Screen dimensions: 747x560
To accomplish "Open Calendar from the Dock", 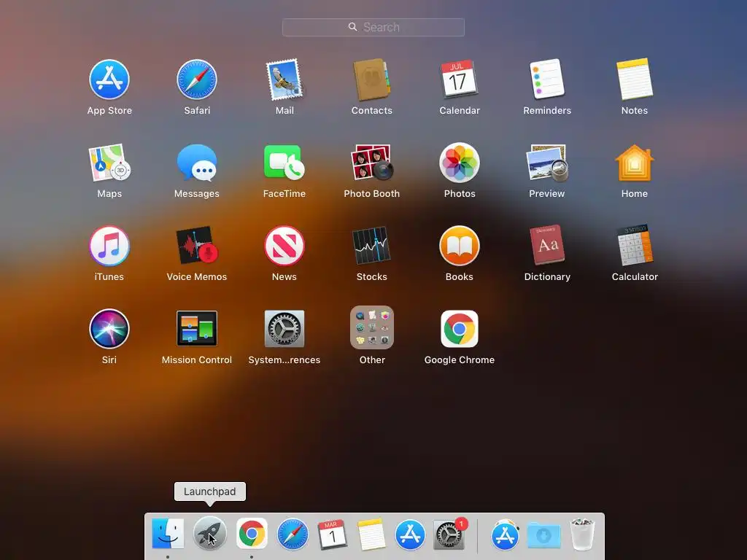I will 332,534.
